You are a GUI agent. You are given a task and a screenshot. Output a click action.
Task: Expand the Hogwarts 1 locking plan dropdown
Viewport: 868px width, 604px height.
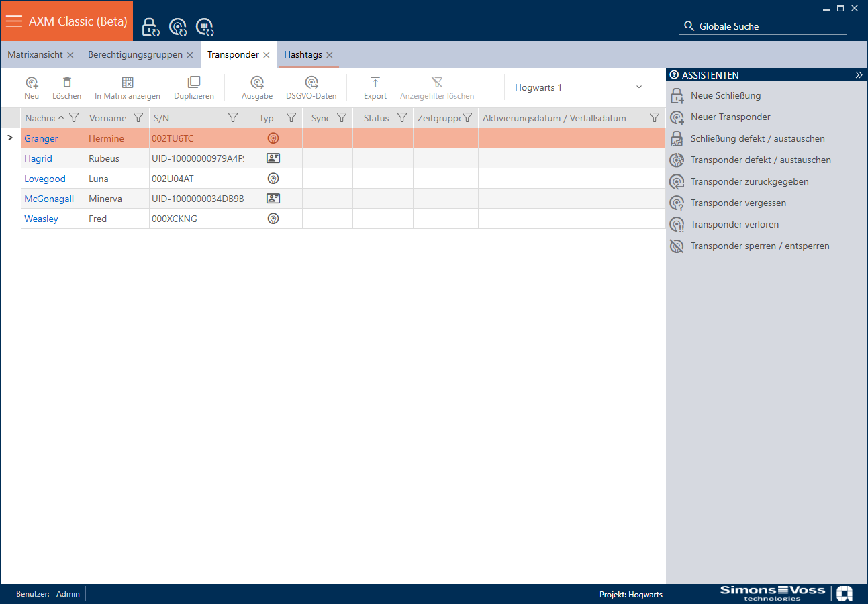[x=638, y=87]
